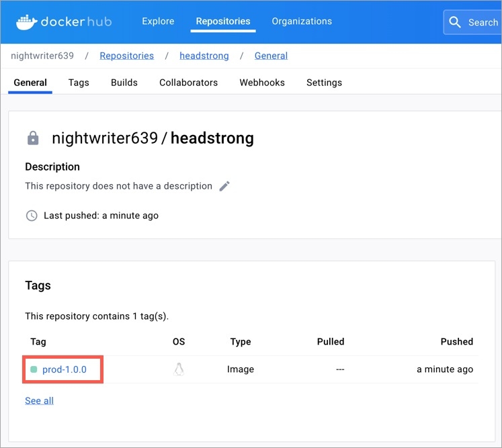Viewport: 502px width, 448px height.
Task: Open the prod-1.0.0 tag link
Action: 65,369
